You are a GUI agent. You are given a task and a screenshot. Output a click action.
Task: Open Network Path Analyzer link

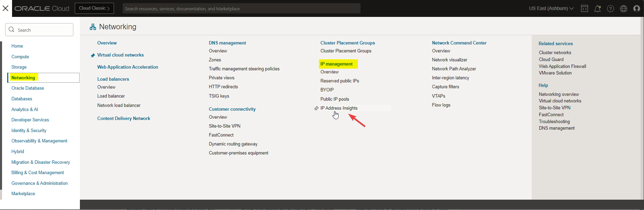[x=454, y=69]
